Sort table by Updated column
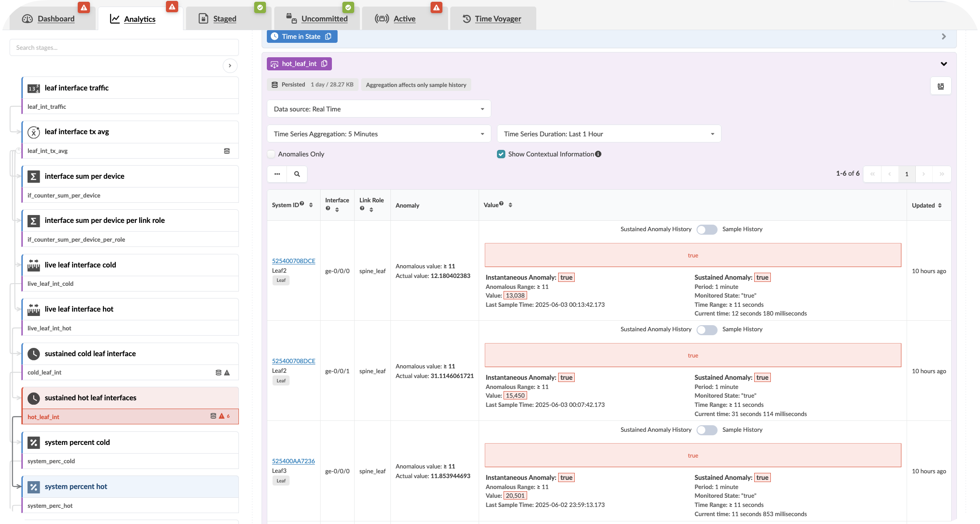 (x=939, y=205)
